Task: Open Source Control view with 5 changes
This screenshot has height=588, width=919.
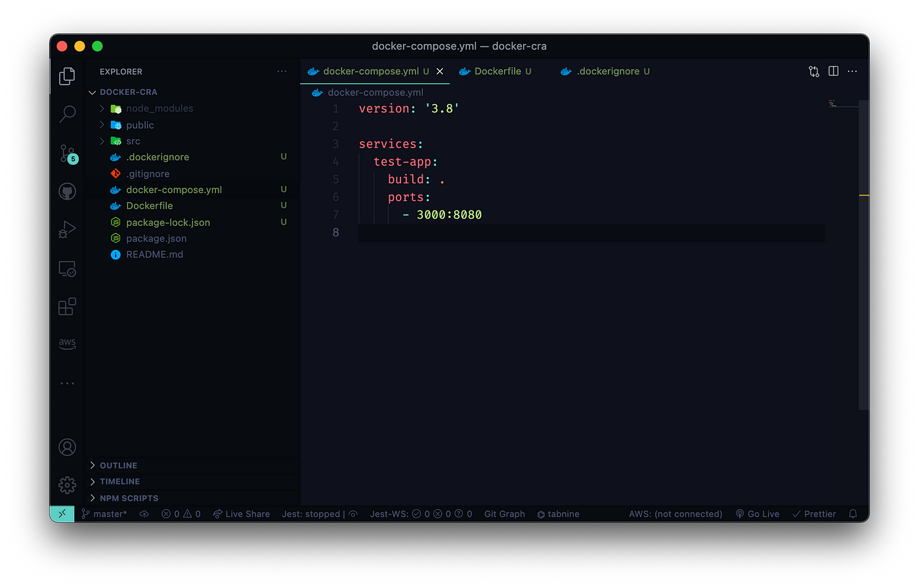Action: click(68, 154)
